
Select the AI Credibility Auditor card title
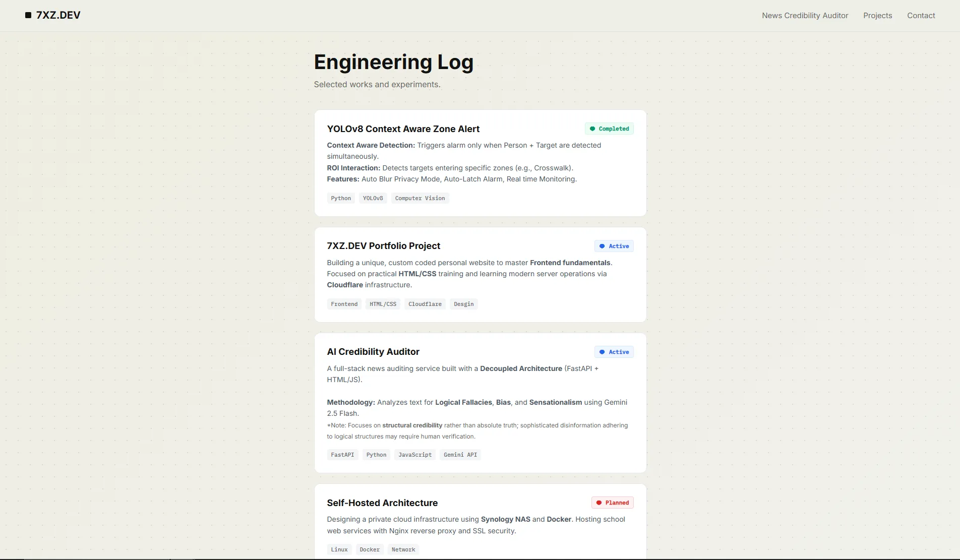pyautogui.click(x=373, y=352)
